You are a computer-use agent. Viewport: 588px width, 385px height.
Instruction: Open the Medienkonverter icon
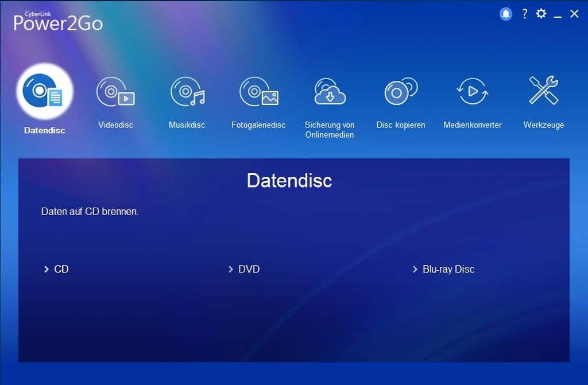[472, 92]
